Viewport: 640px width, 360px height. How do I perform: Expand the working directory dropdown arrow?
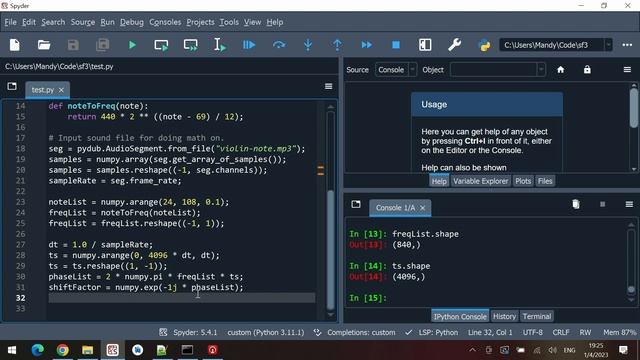click(608, 45)
